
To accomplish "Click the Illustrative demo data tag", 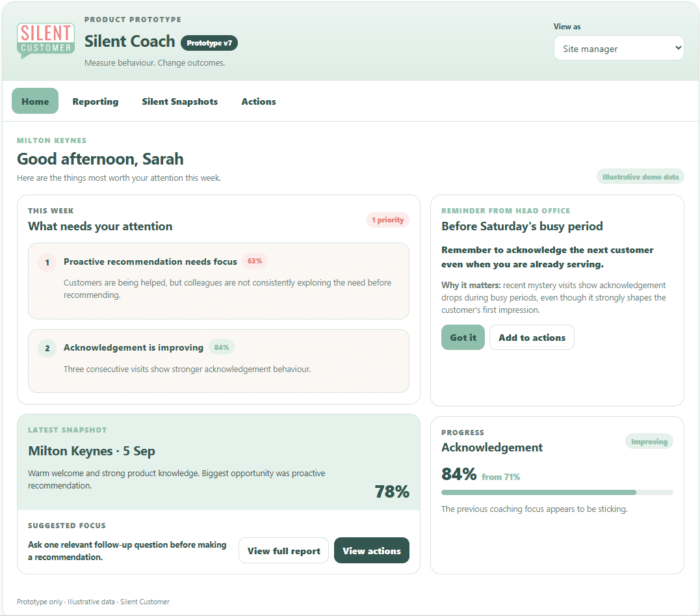I will pos(640,177).
